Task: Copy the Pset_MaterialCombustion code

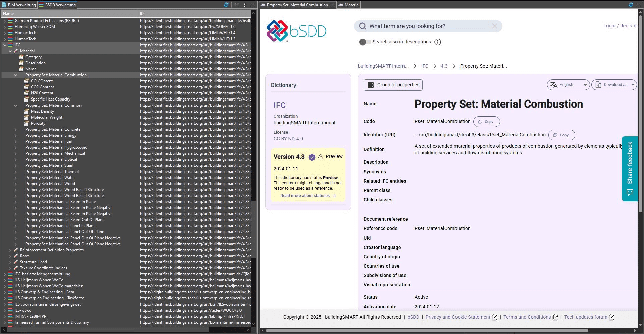Action: pos(486,122)
